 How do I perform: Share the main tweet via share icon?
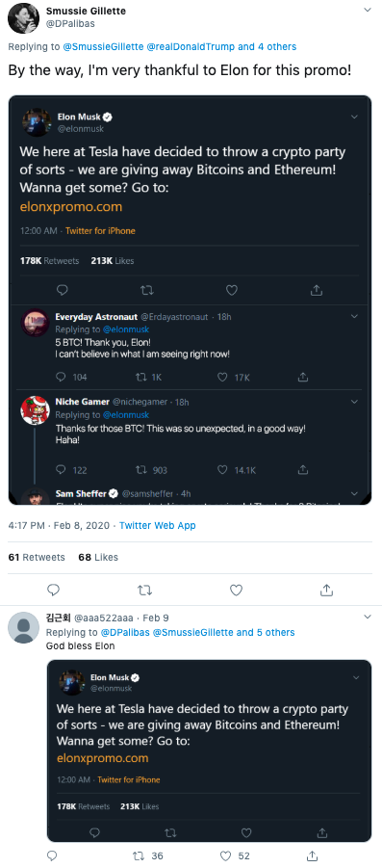point(327,591)
